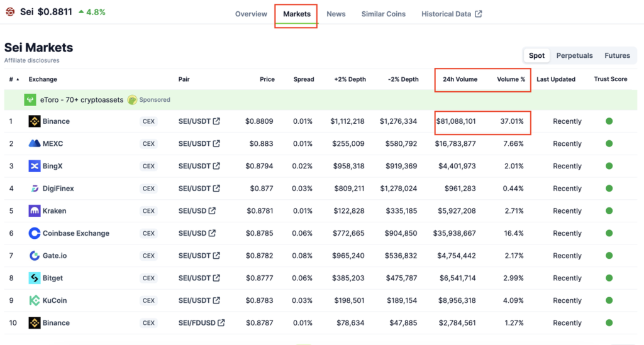Click the Kraken exchange logo
Viewport: 644px width, 345px height.
35,211
